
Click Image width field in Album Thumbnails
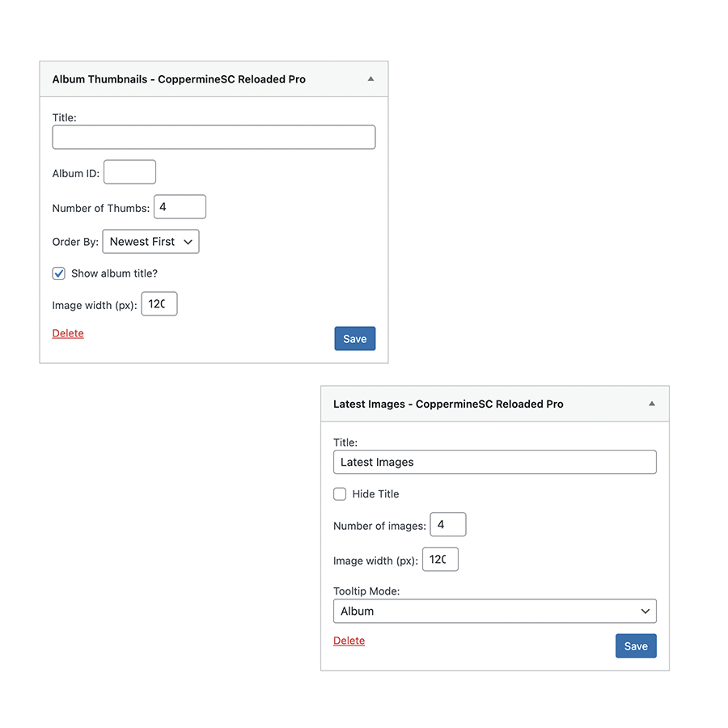[159, 304]
